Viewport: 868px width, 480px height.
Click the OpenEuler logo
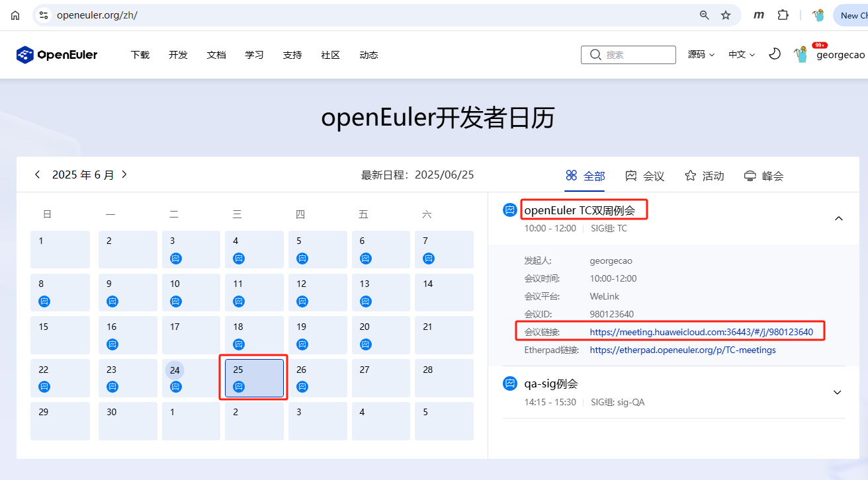point(57,55)
